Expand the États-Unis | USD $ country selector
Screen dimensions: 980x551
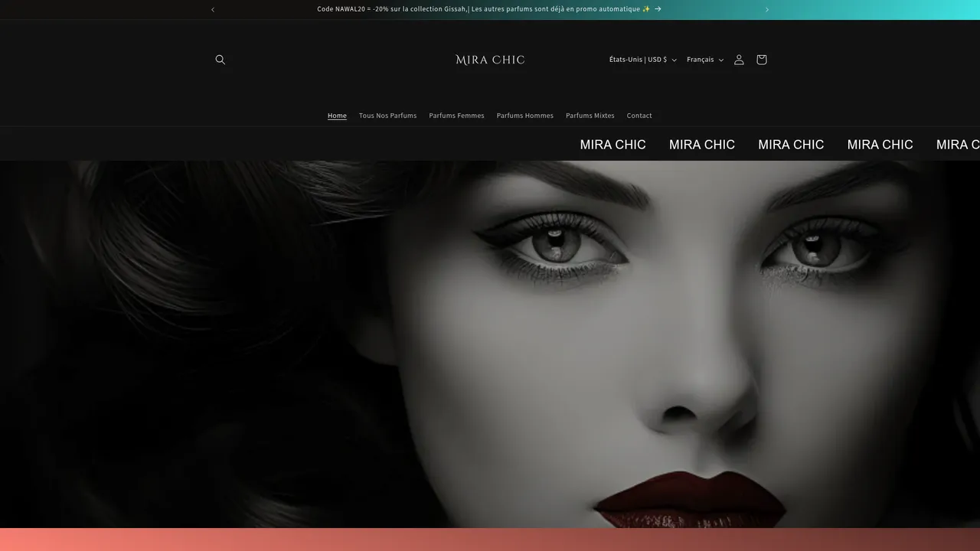pyautogui.click(x=642, y=60)
